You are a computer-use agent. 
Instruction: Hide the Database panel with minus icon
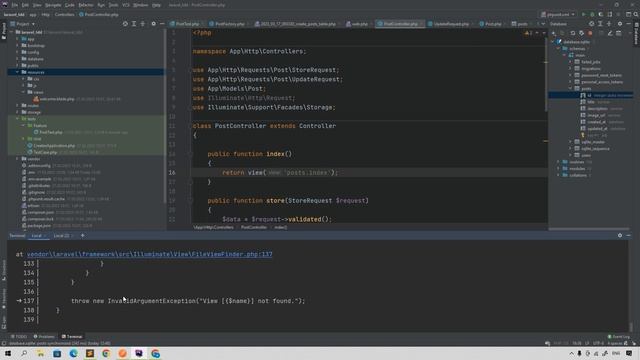[629, 24]
